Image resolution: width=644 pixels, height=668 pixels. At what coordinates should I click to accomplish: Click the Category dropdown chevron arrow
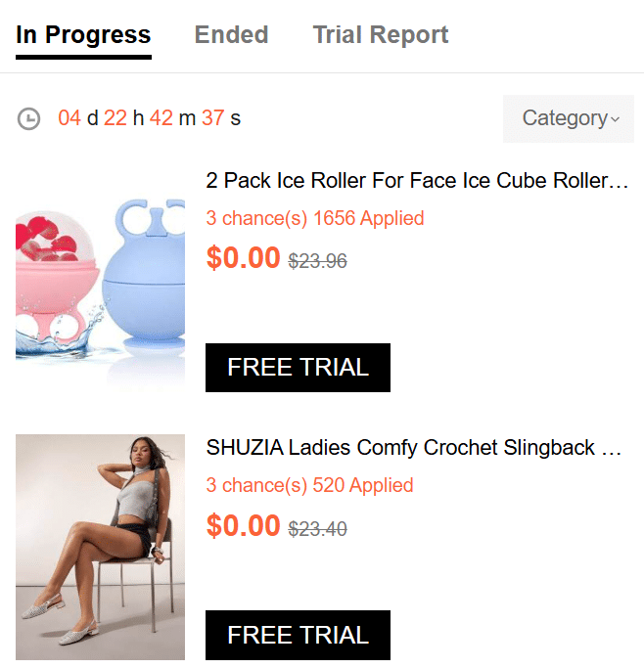click(x=615, y=119)
